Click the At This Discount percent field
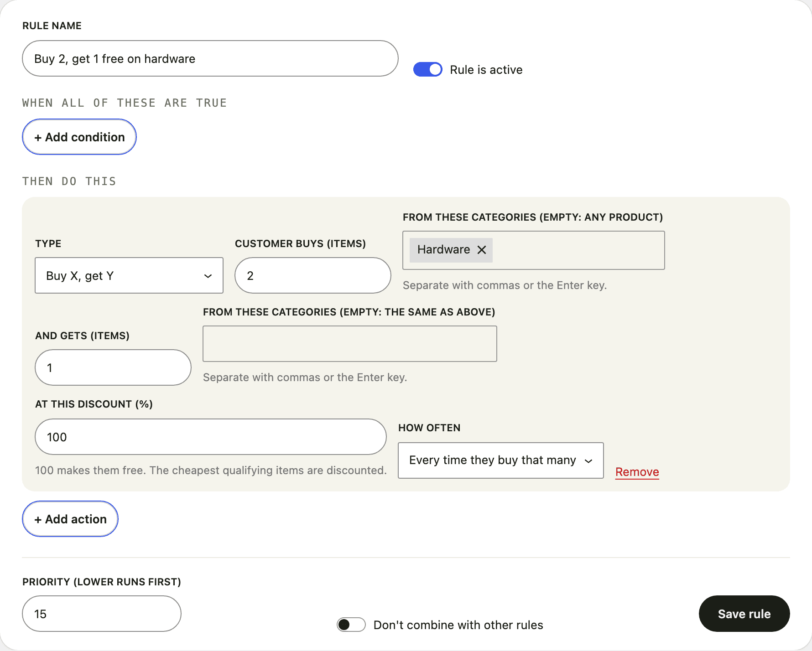 point(211,437)
